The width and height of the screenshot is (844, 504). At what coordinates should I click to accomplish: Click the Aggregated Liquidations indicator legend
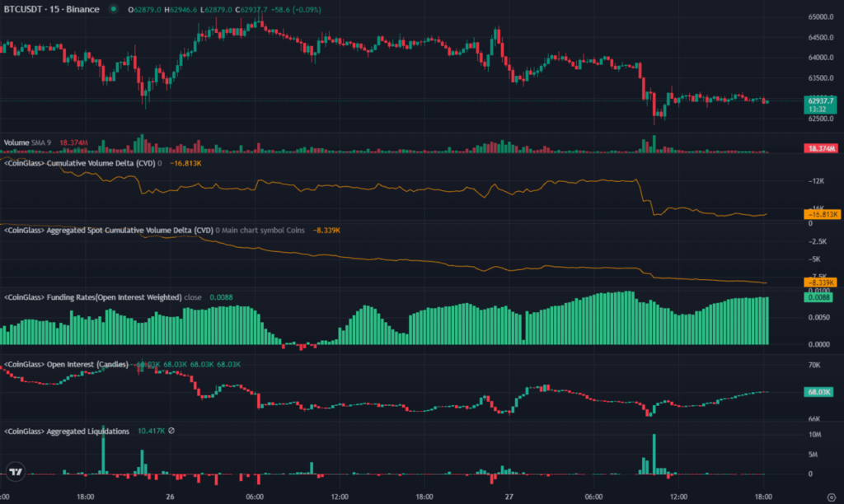point(67,432)
